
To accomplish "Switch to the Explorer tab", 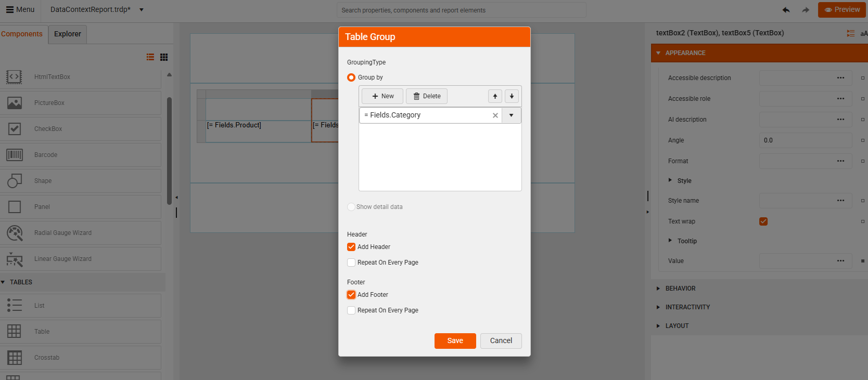I will 68,34.
